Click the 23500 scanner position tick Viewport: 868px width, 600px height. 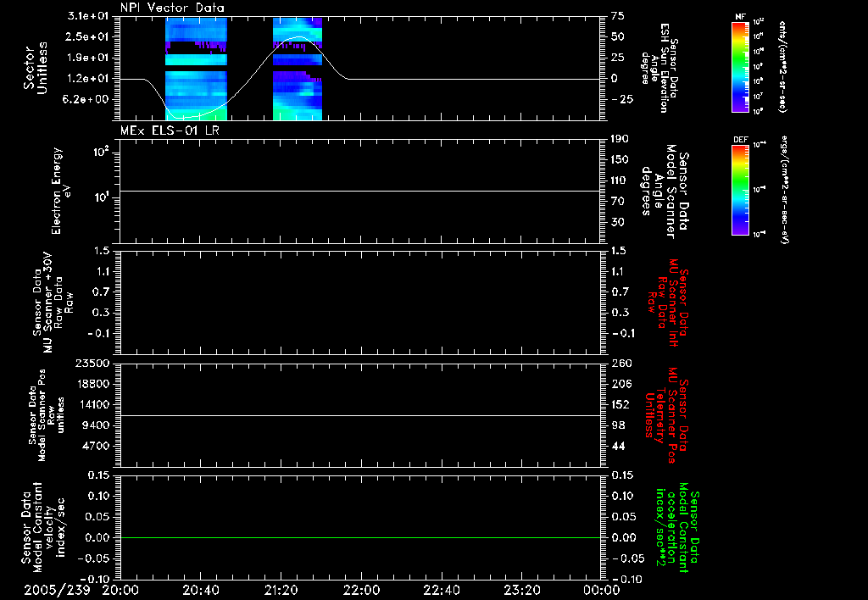pos(92,364)
